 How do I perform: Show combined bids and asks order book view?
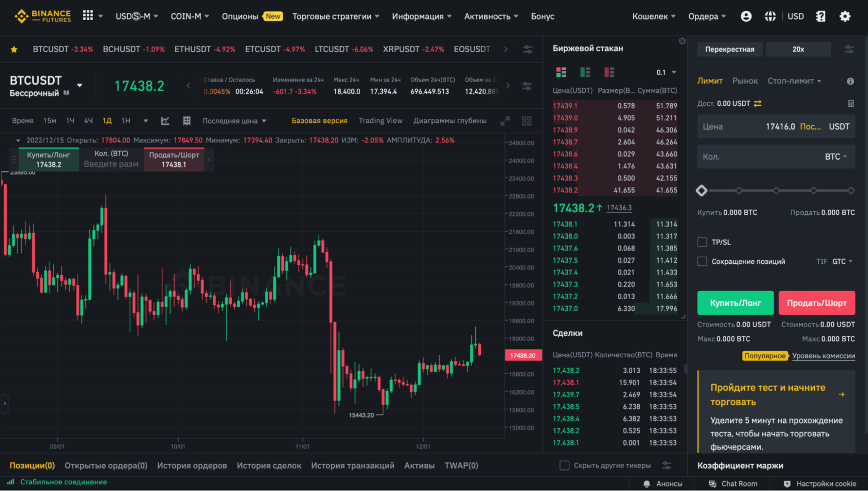click(561, 72)
